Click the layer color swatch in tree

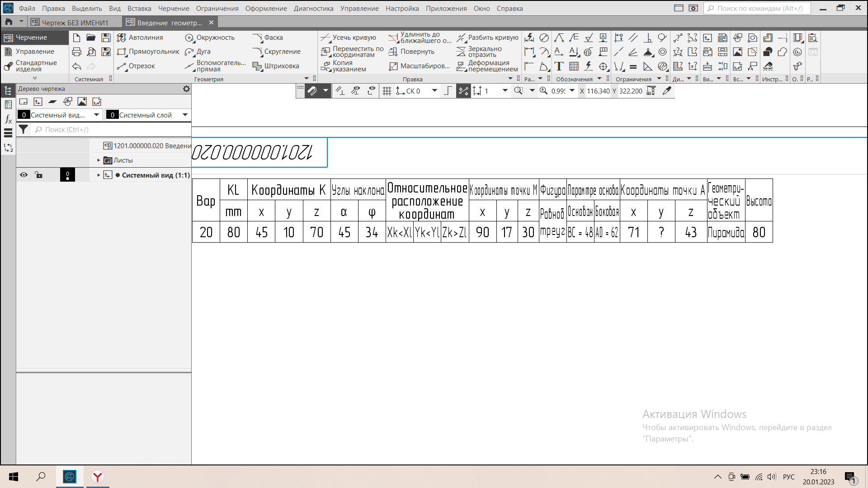67,175
